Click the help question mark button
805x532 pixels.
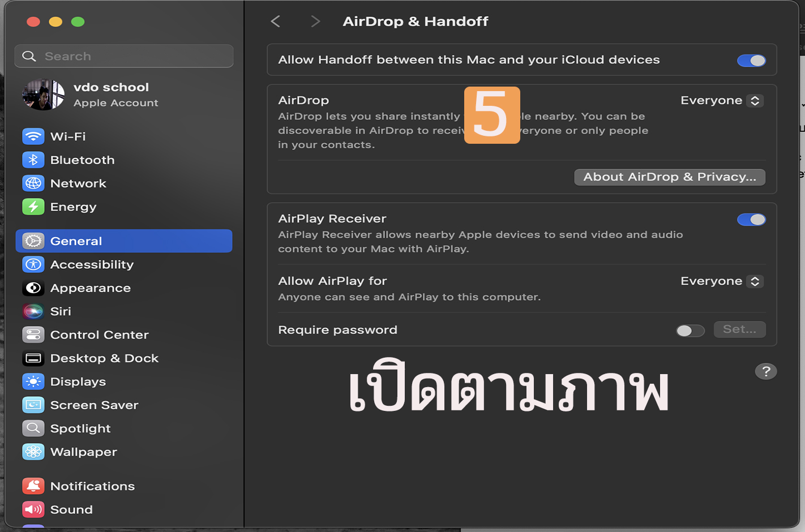766,371
